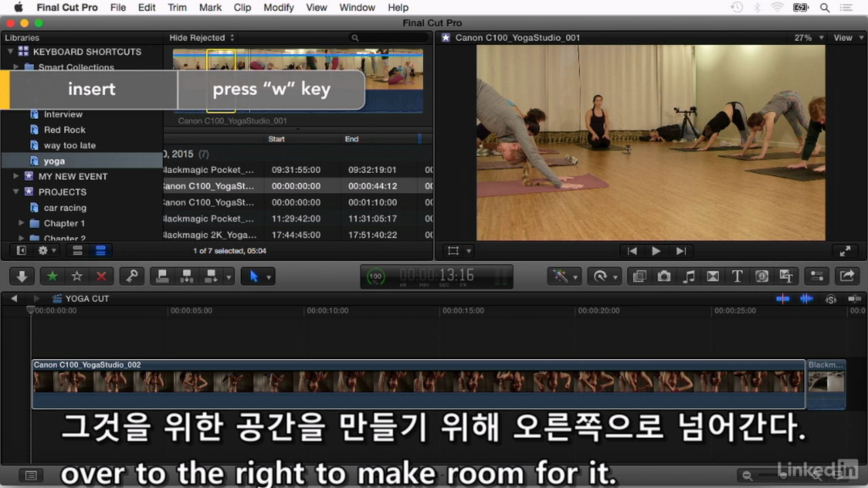Show the Generators browser
The width and height of the screenshot is (868, 488).
(762, 276)
